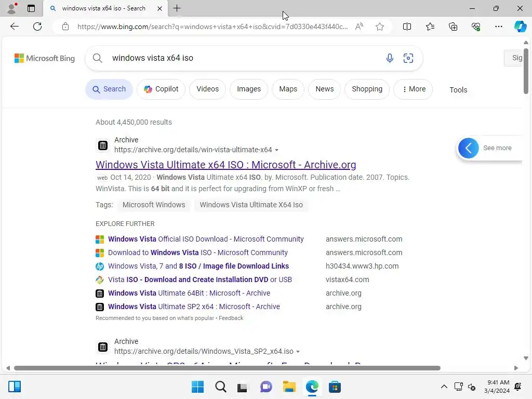Go back with the back arrow
532x399 pixels.
tap(14, 26)
